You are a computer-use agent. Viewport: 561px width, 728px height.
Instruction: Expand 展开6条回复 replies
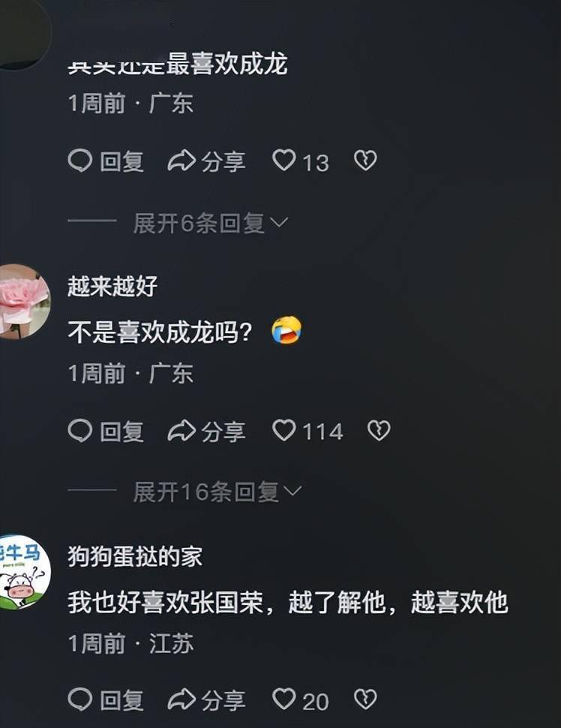(x=211, y=224)
